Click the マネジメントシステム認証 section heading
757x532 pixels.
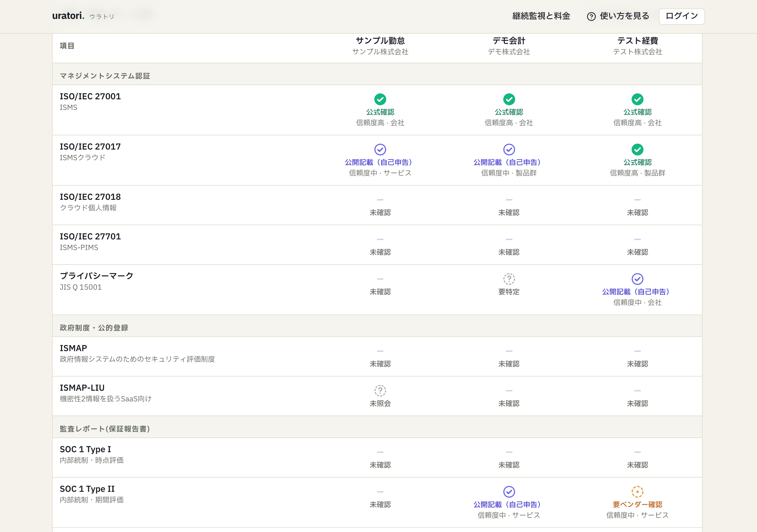point(105,76)
